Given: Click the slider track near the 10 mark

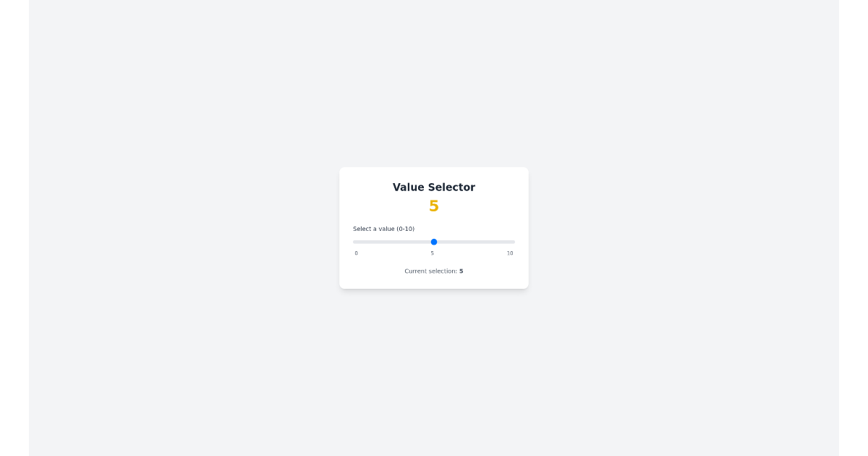Looking at the screenshot, I should 510,242.
